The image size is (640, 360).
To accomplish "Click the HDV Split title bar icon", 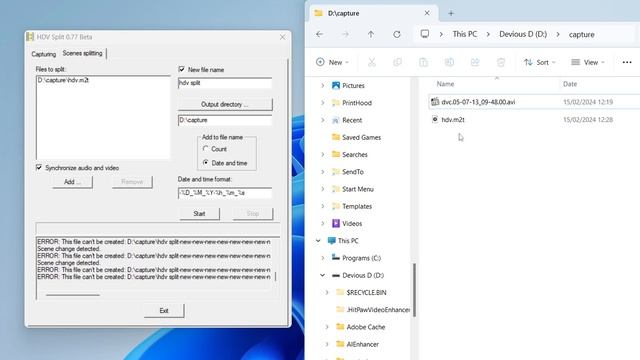I will [x=30, y=37].
